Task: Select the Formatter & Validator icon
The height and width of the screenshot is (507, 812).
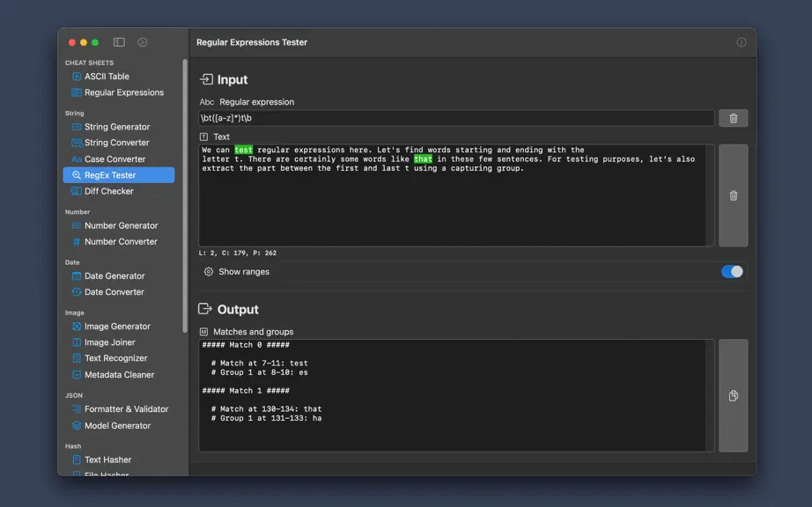Action: point(76,409)
